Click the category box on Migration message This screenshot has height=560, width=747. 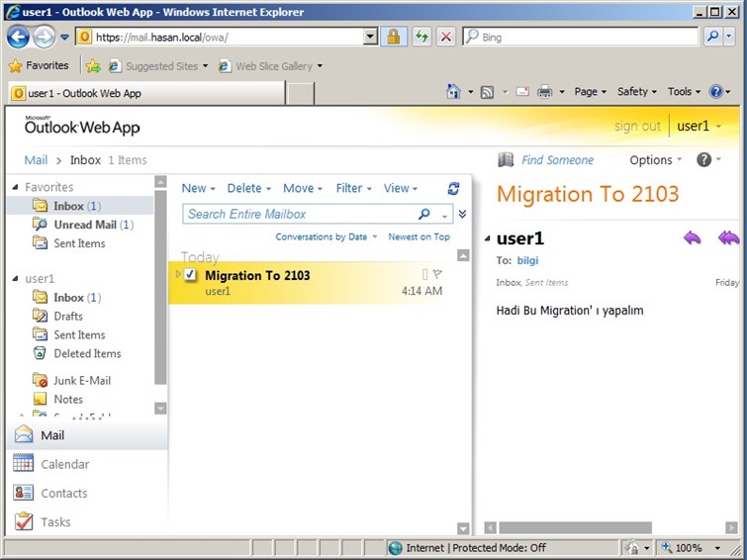click(425, 274)
